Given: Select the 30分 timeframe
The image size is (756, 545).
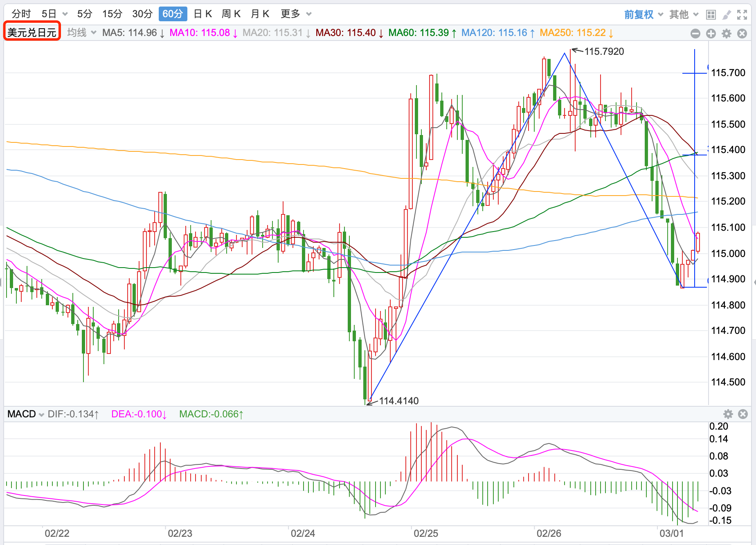Looking at the screenshot, I should point(142,14).
